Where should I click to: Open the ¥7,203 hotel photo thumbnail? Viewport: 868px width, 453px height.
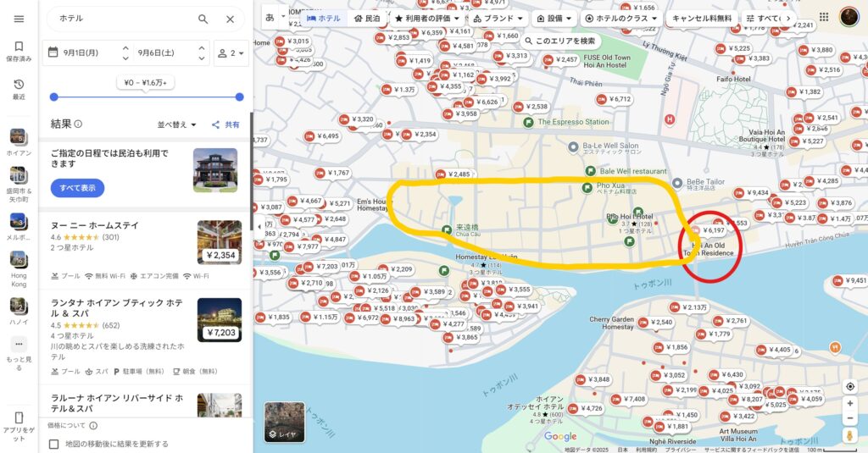pyautogui.click(x=220, y=320)
